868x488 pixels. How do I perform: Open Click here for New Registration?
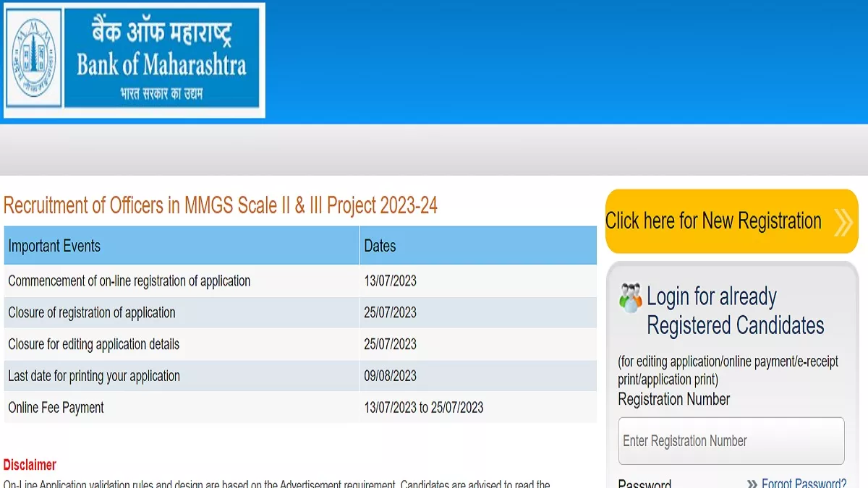click(x=731, y=221)
